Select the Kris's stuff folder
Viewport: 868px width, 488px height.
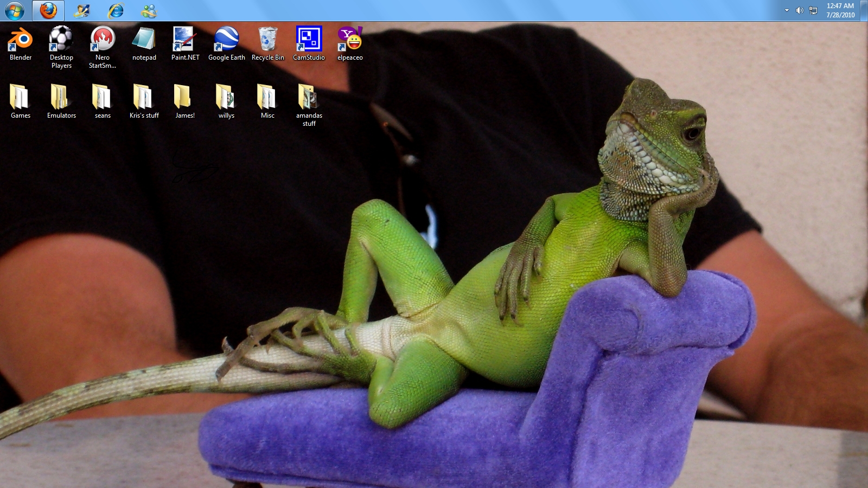[x=144, y=98]
